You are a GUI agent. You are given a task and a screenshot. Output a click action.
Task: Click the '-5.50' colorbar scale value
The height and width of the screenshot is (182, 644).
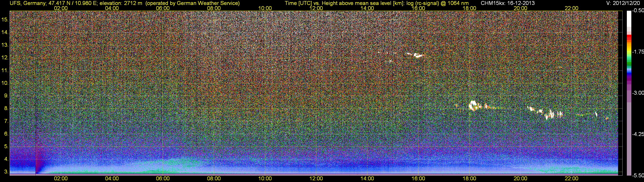(638, 176)
